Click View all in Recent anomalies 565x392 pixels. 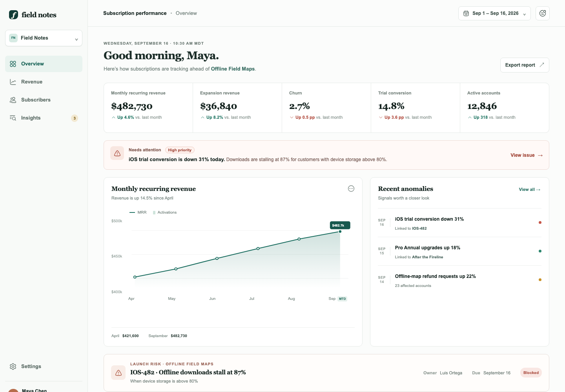tap(530, 189)
